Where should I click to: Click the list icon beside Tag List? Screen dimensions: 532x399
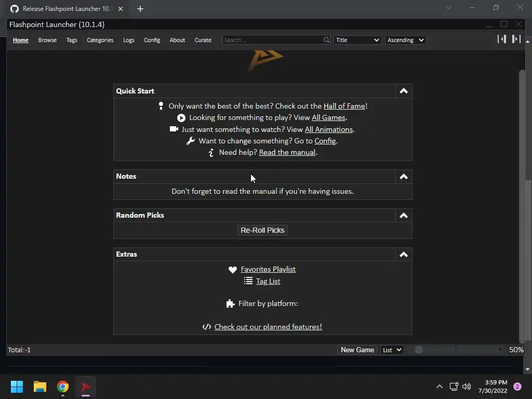(248, 281)
